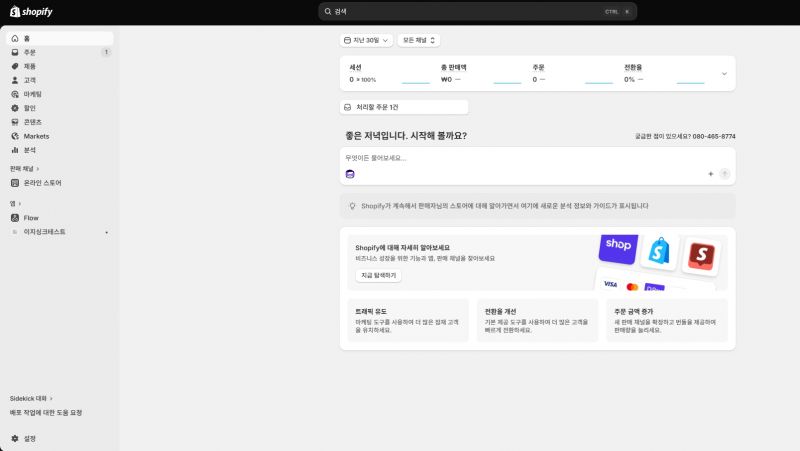This screenshot has height=451, width=800.
Task: Click the send arrow in Sidekick box
Action: pos(724,174)
